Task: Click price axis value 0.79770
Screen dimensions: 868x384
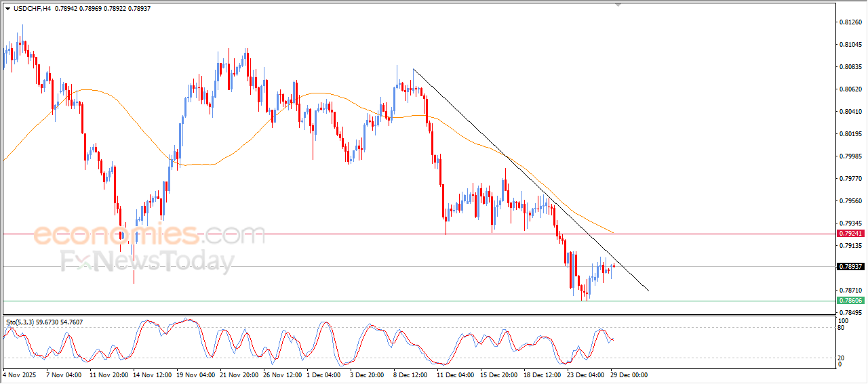Action: pos(852,179)
